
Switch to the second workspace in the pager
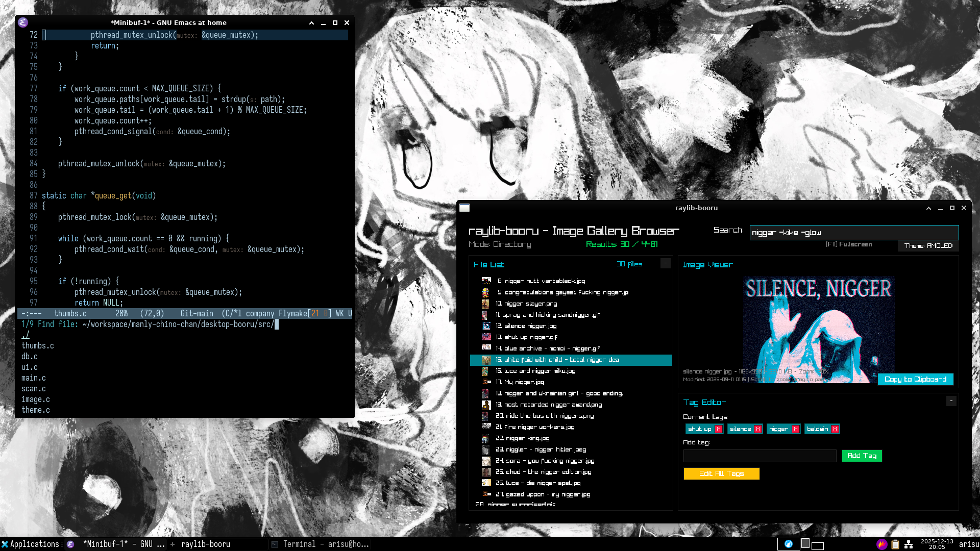coord(805,544)
